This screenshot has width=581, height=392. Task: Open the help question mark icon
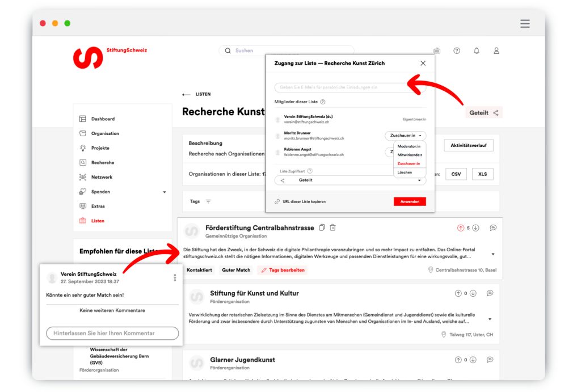coord(457,50)
